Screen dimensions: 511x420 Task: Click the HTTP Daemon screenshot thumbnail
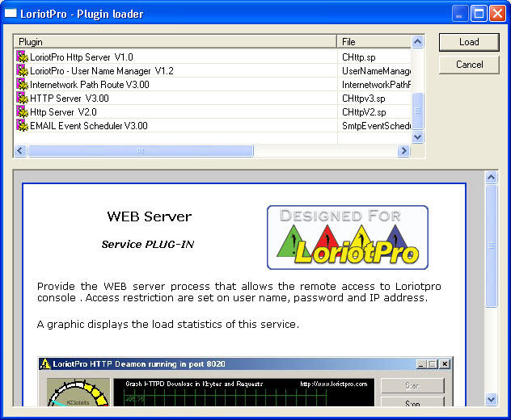tap(245, 380)
